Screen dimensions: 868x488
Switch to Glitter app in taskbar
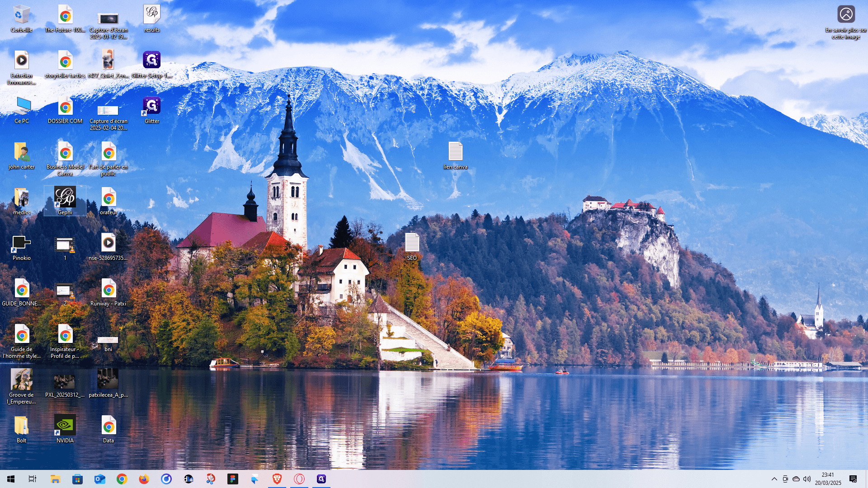point(321,479)
